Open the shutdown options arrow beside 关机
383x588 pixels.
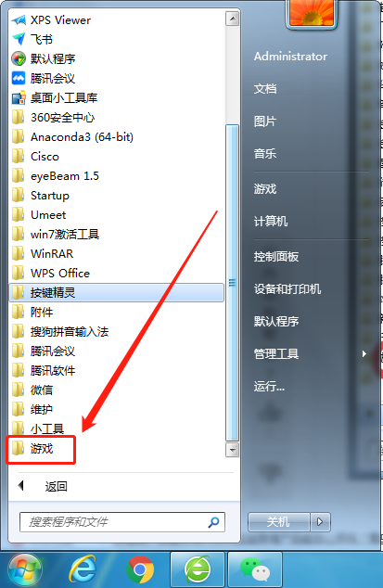320,521
